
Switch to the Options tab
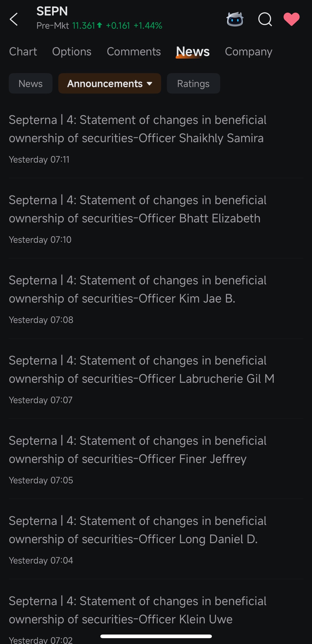coord(72,52)
